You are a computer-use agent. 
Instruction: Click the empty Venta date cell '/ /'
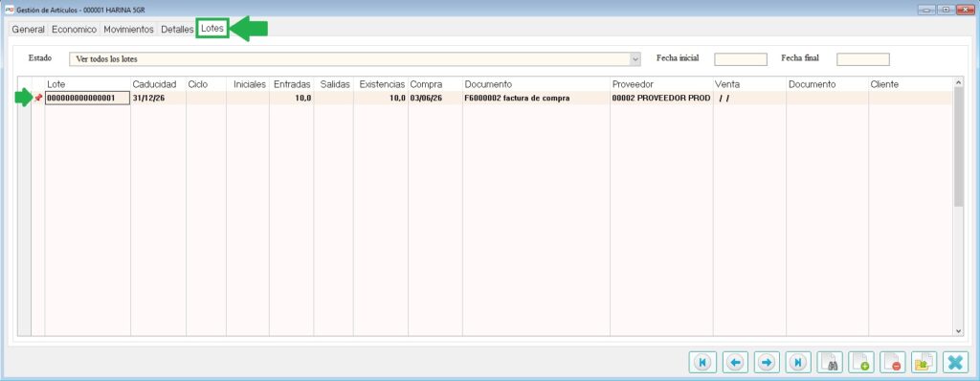[749, 99]
